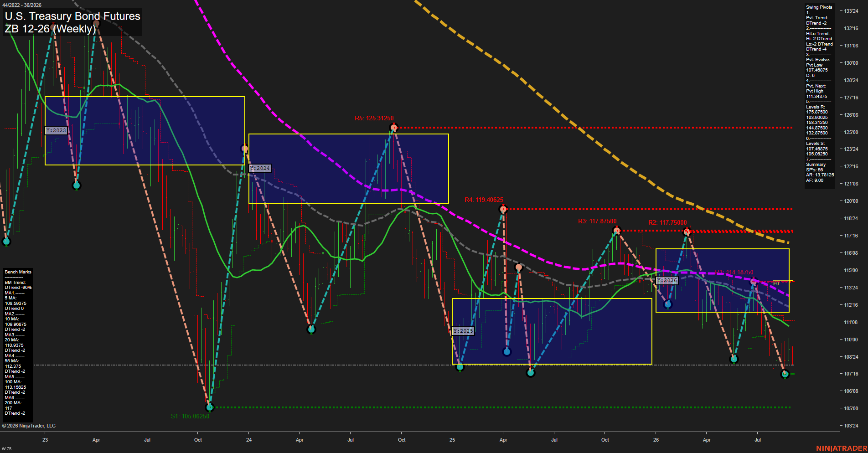Click the R4: 119.40625 resistance label
The width and height of the screenshot is (868, 453).
[484, 200]
